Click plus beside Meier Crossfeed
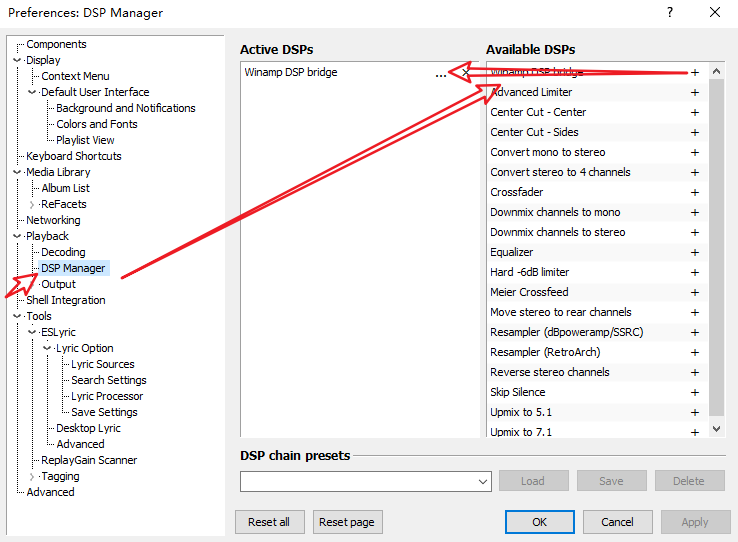The width and height of the screenshot is (738, 542). coord(695,292)
